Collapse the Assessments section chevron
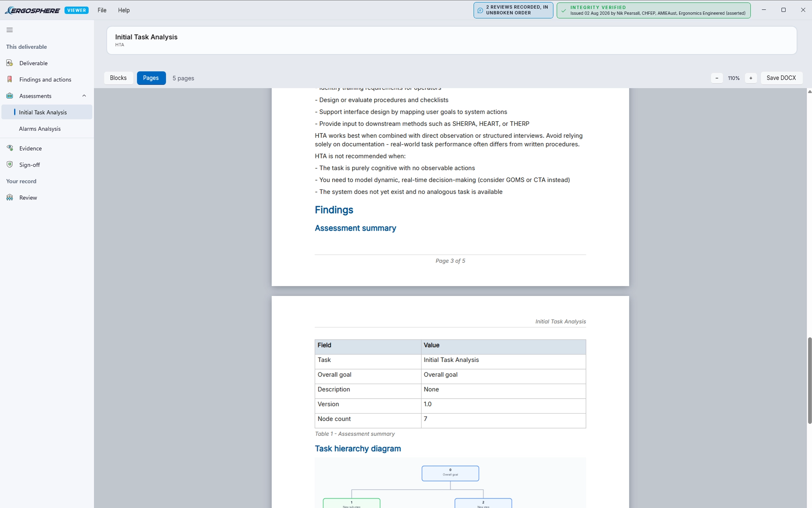812x508 pixels. [x=84, y=96]
